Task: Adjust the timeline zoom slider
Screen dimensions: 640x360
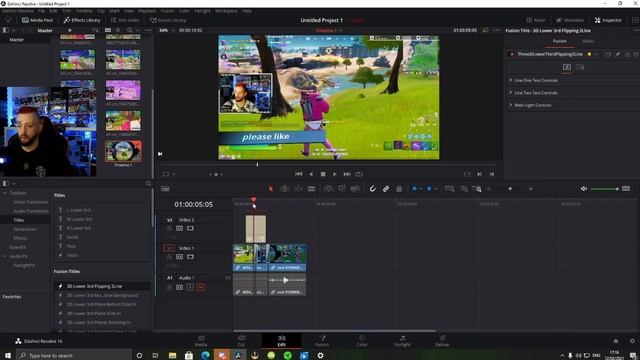Action: click(x=510, y=189)
